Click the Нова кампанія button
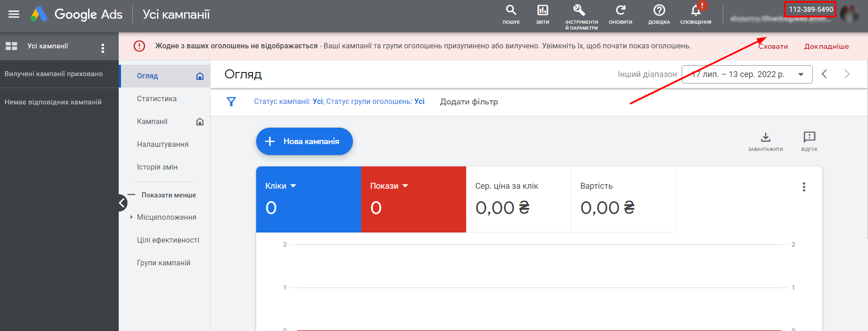This screenshot has width=868, height=331. [x=305, y=141]
